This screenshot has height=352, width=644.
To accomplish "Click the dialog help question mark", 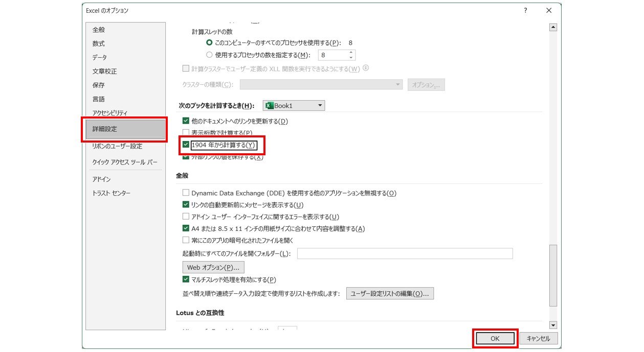I will point(525,11).
